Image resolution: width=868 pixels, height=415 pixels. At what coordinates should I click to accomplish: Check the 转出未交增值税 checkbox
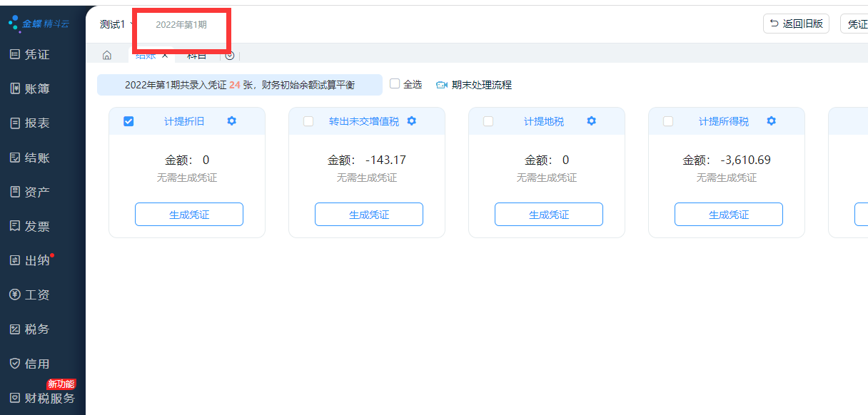coord(308,121)
